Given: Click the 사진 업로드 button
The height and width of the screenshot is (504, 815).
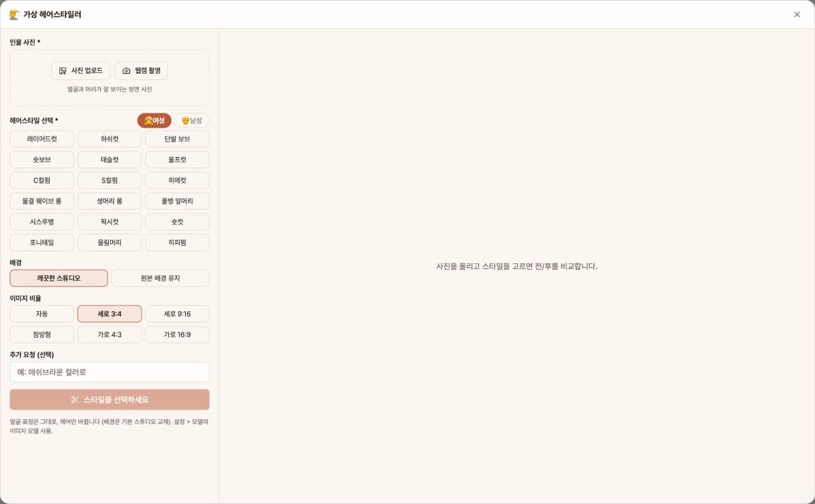Looking at the screenshot, I should (x=80, y=71).
